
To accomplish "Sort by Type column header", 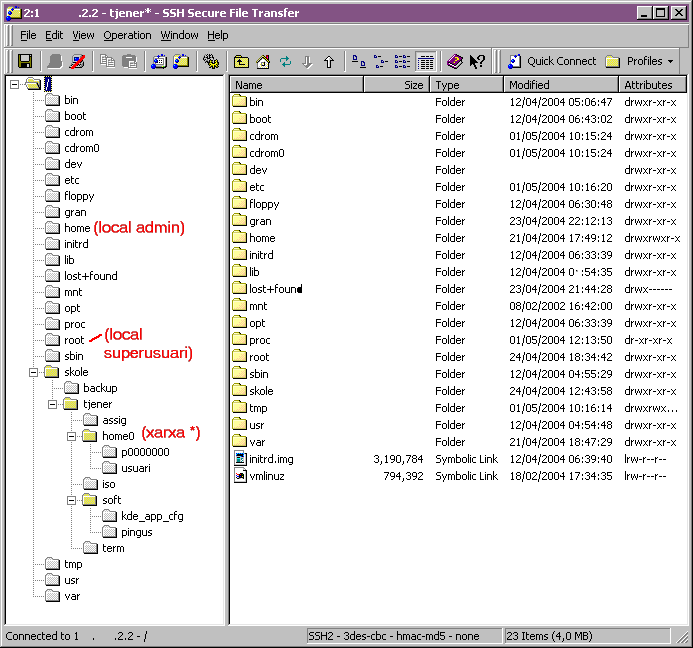I will 467,85.
